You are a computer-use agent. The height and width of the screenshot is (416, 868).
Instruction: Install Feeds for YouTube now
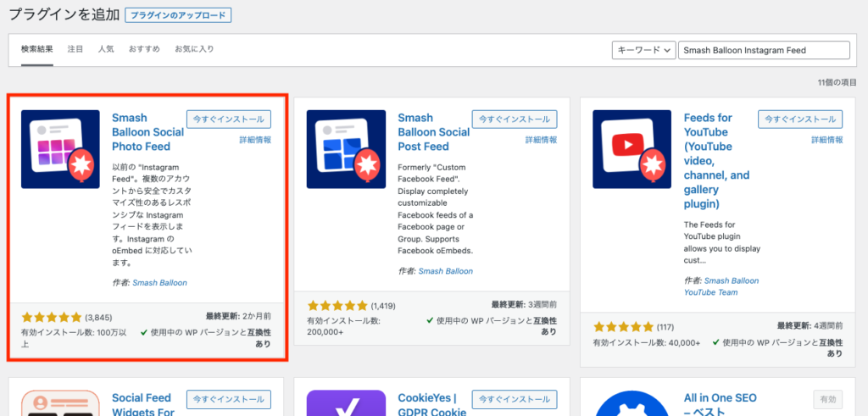tap(800, 119)
